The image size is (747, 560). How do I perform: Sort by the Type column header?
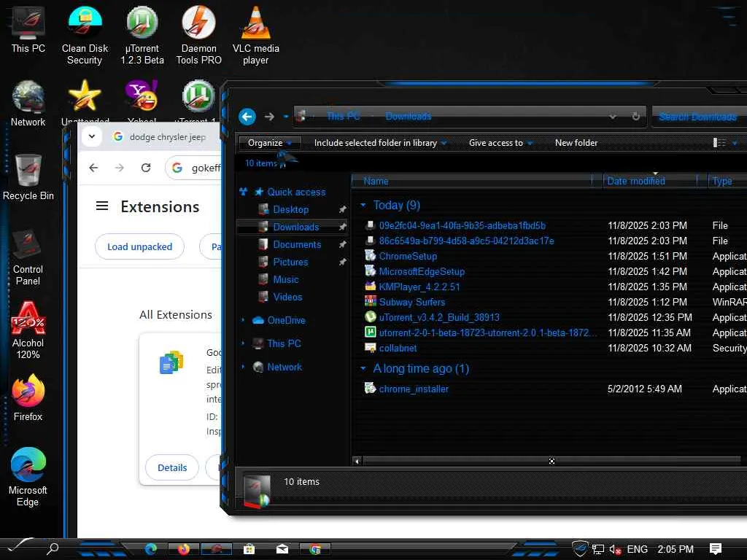(727, 181)
